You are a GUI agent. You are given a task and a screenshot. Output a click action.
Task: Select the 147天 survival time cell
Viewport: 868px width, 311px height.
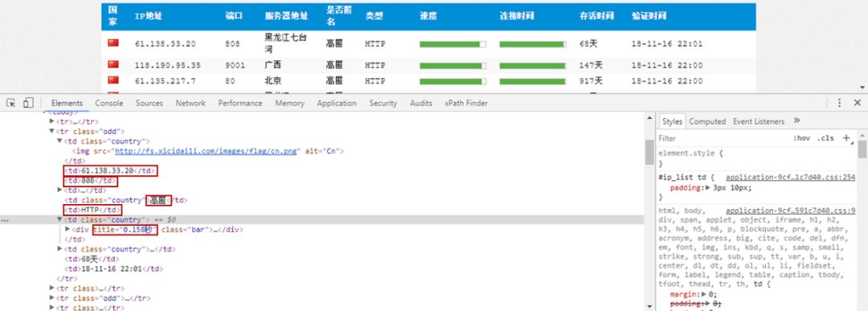click(x=591, y=65)
